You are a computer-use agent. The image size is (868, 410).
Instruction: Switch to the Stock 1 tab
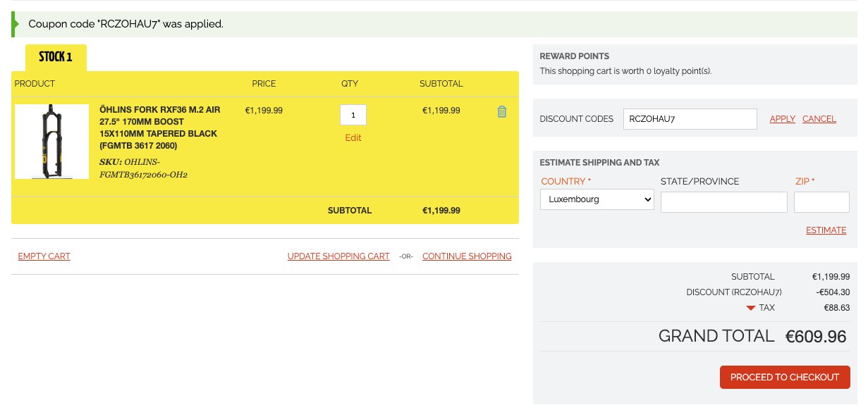56,57
